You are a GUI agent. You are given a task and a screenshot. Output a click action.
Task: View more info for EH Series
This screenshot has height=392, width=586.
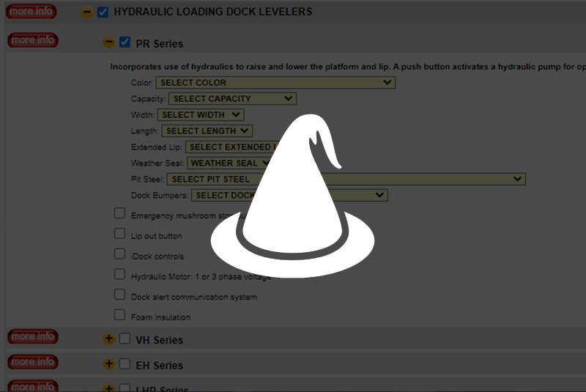[32, 362]
